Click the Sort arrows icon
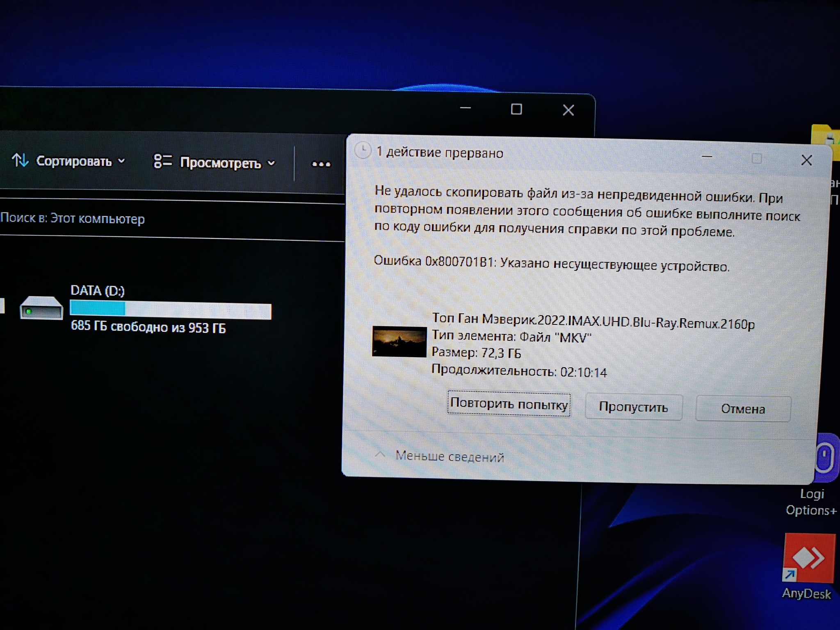The image size is (840, 630). pos(20,160)
